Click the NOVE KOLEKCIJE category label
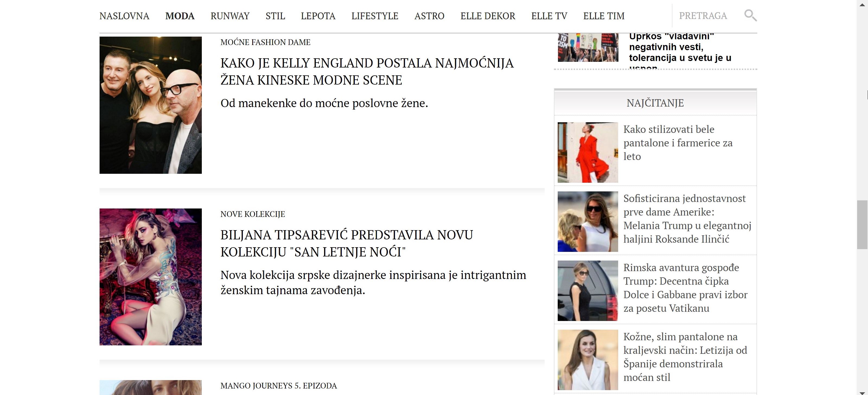This screenshot has height=395, width=868. click(253, 214)
